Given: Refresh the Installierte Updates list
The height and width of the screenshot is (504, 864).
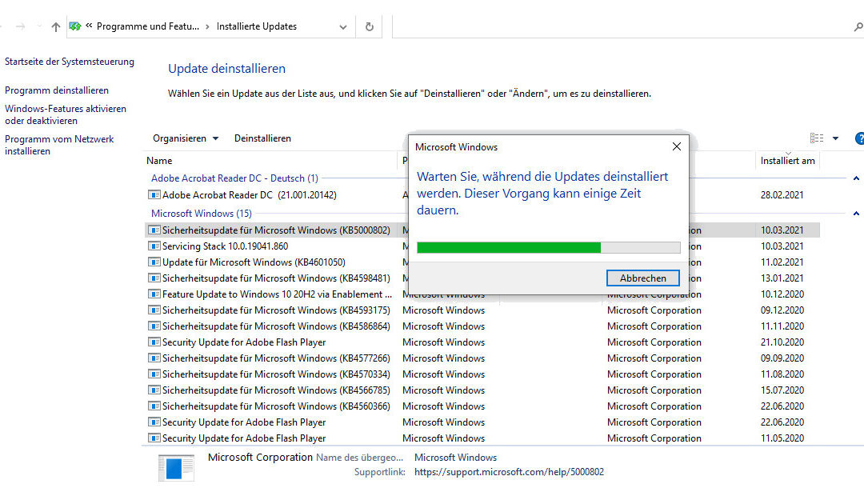Looking at the screenshot, I should (369, 26).
